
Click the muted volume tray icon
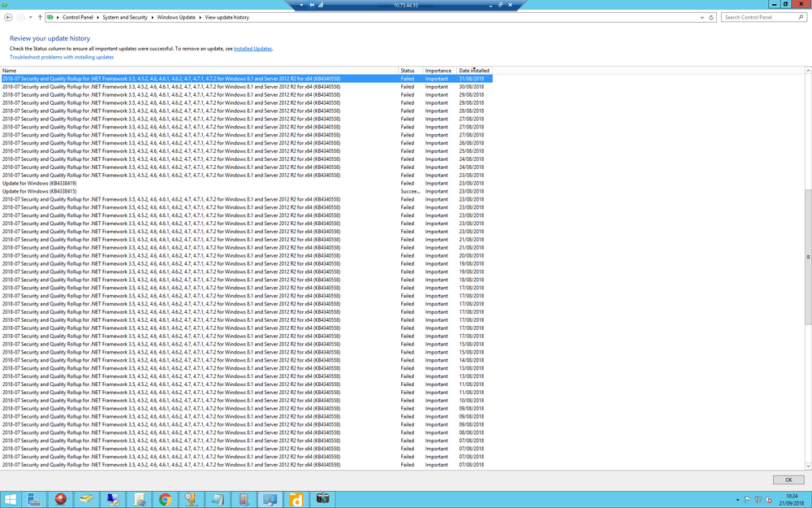[768, 500]
